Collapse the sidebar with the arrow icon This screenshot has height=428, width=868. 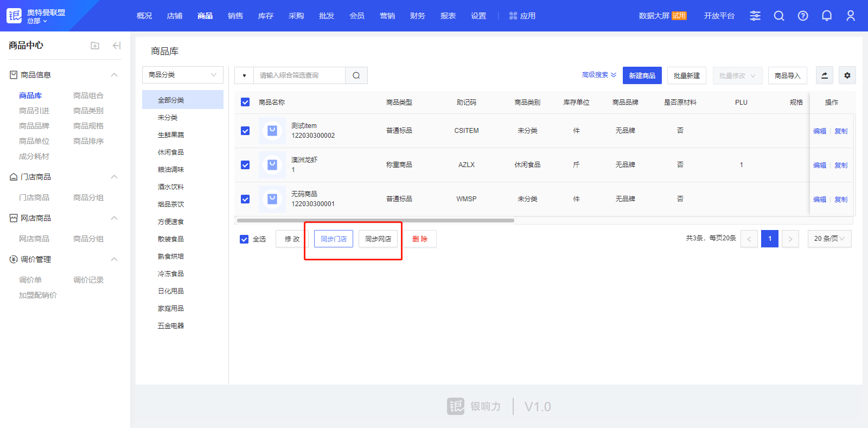[x=117, y=46]
